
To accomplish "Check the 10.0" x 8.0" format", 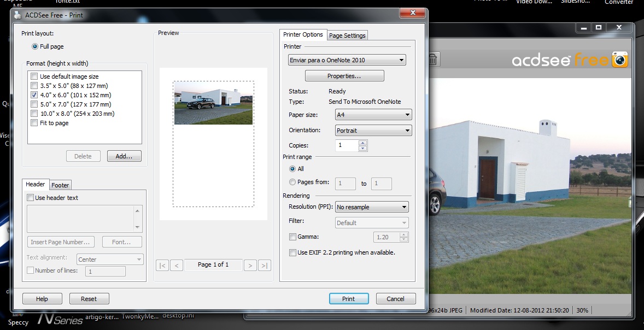I will (34, 114).
